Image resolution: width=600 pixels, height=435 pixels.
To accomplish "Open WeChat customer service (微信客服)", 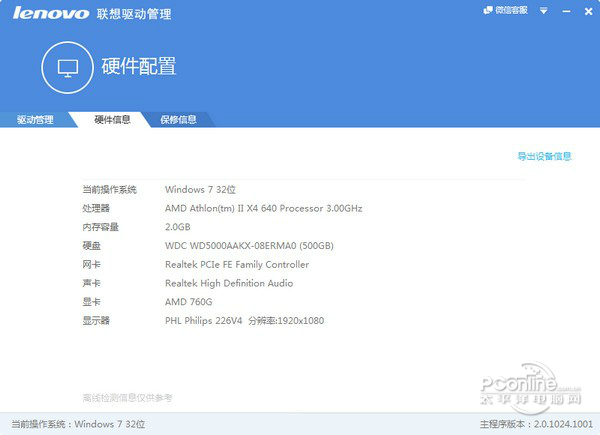I will [x=505, y=10].
